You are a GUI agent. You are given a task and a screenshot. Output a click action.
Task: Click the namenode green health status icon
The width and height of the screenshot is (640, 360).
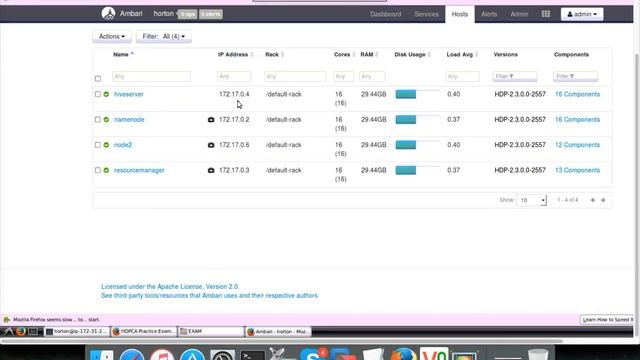click(106, 120)
